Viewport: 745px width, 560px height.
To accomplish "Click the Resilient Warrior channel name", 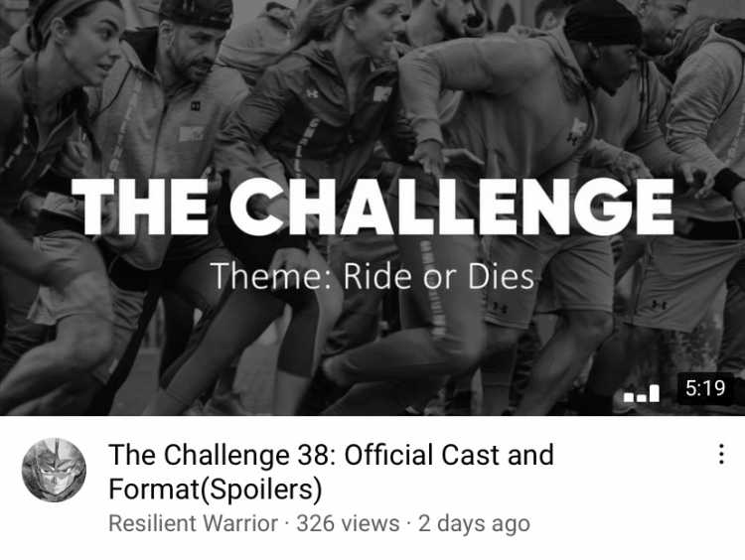I will tap(193, 523).
